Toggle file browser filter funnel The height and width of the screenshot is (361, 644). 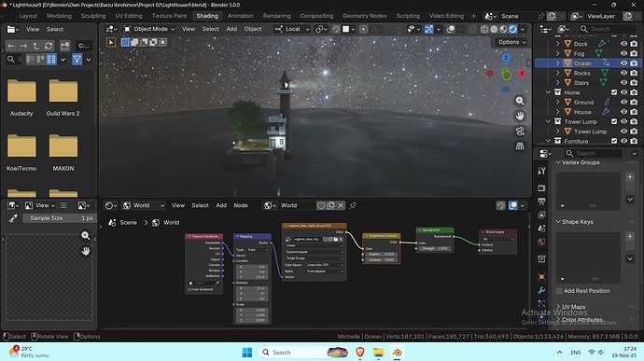77,60
